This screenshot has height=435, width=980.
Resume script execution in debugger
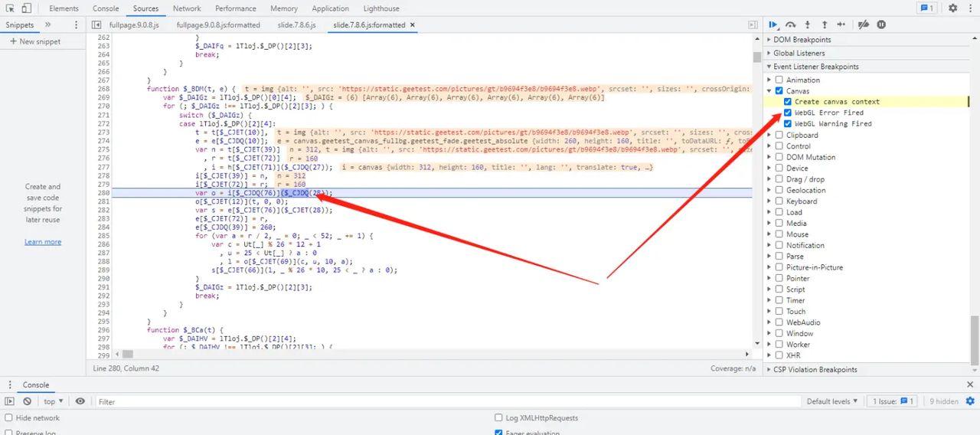pyautogui.click(x=774, y=25)
